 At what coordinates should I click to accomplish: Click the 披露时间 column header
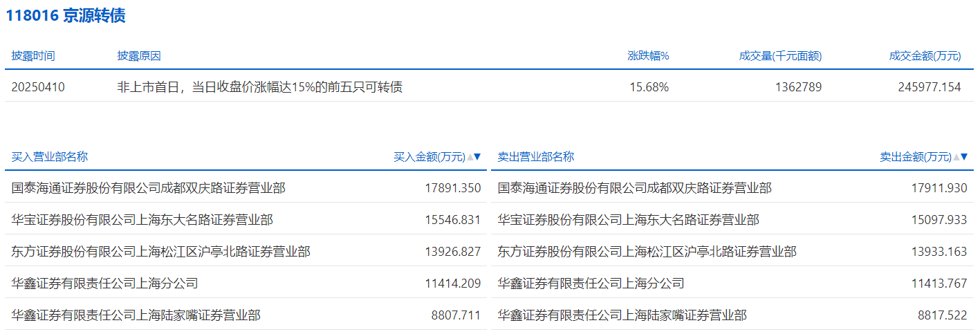pyautogui.click(x=33, y=56)
